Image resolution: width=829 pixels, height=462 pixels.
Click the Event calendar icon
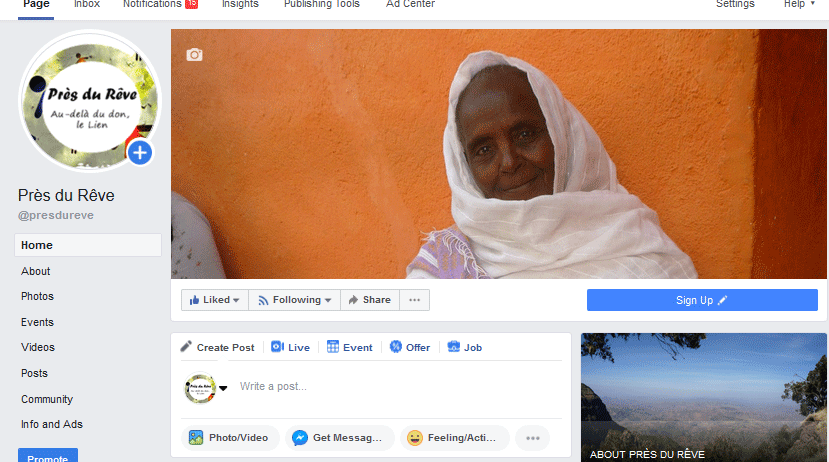tap(333, 347)
